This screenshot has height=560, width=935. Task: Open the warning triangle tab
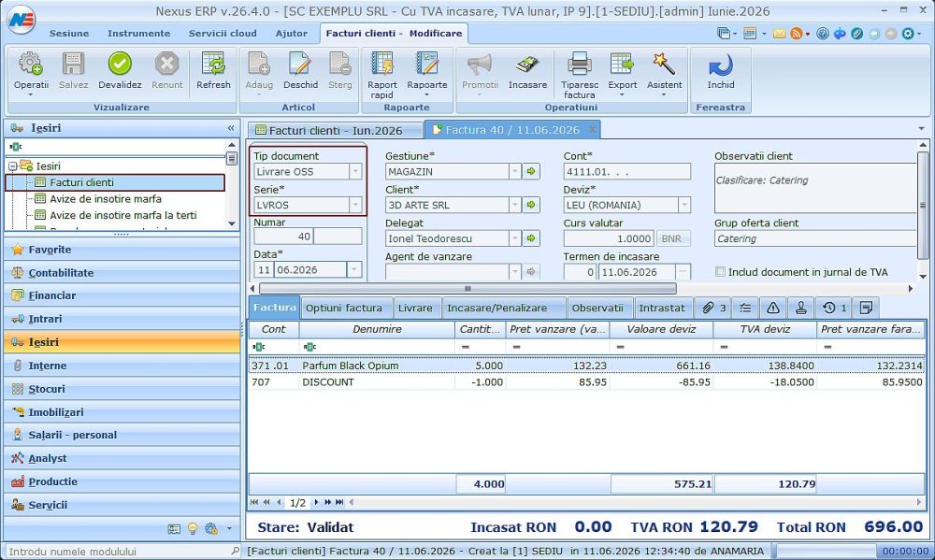[773, 308]
